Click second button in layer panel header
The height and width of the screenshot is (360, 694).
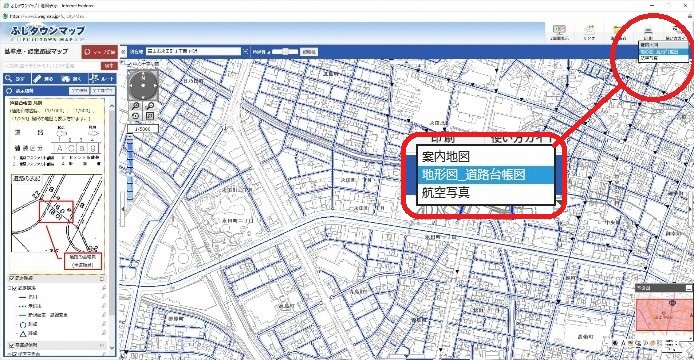(102, 91)
